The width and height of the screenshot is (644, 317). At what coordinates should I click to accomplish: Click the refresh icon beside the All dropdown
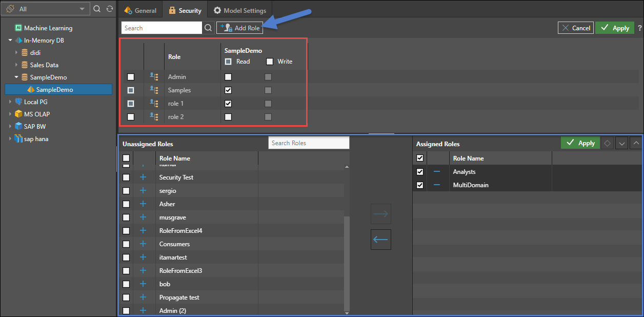tap(109, 9)
